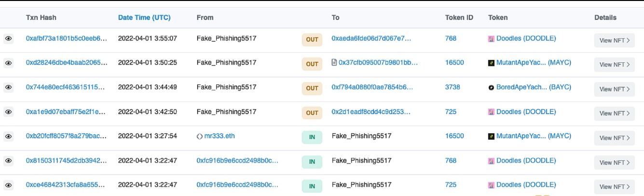The width and height of the screenshot is (644, 196).
Task: Open the mr333.eth sender address link
Action: point(219,136)
